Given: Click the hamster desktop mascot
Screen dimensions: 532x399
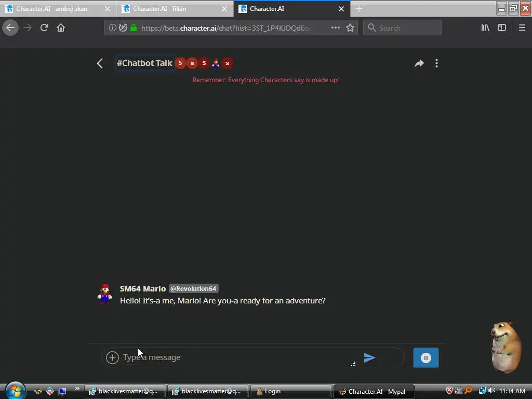Looking at the screenshot, I should click(506, 347).
